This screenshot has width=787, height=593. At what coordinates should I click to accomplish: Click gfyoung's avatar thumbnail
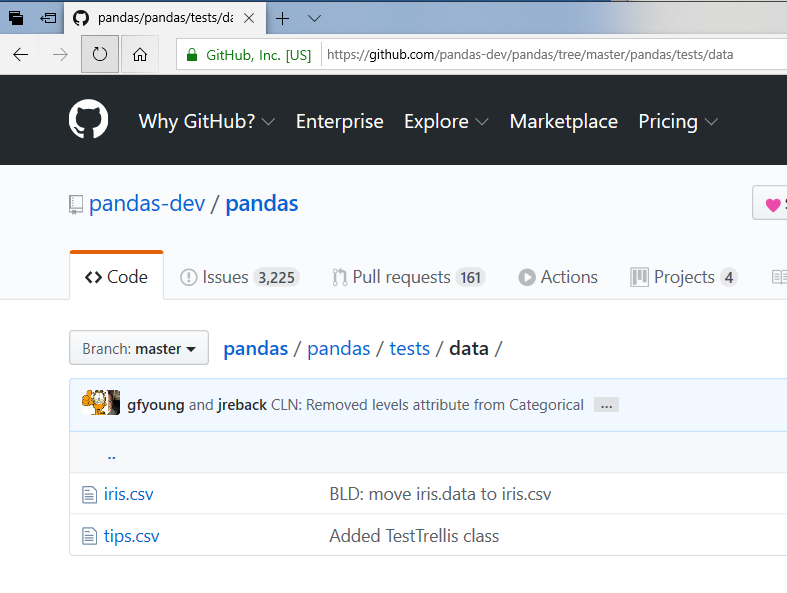(x=92, y=403)
